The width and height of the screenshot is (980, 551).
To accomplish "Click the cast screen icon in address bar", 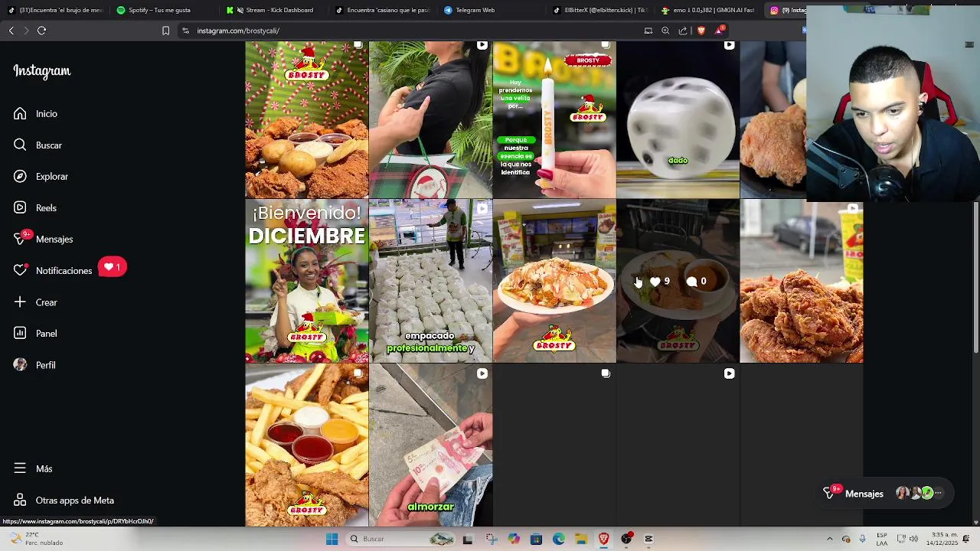I will [648, 31].
